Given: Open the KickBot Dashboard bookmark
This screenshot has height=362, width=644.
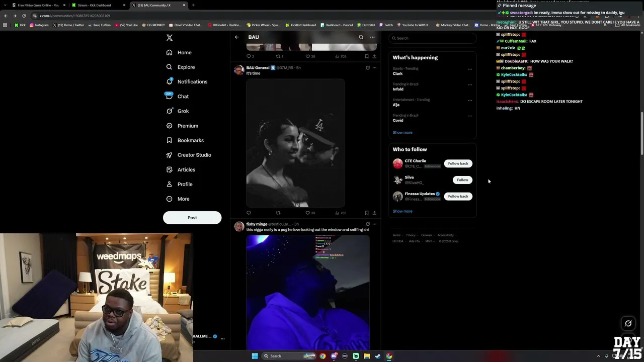Looking at the screenshot, I should (301, 25).
